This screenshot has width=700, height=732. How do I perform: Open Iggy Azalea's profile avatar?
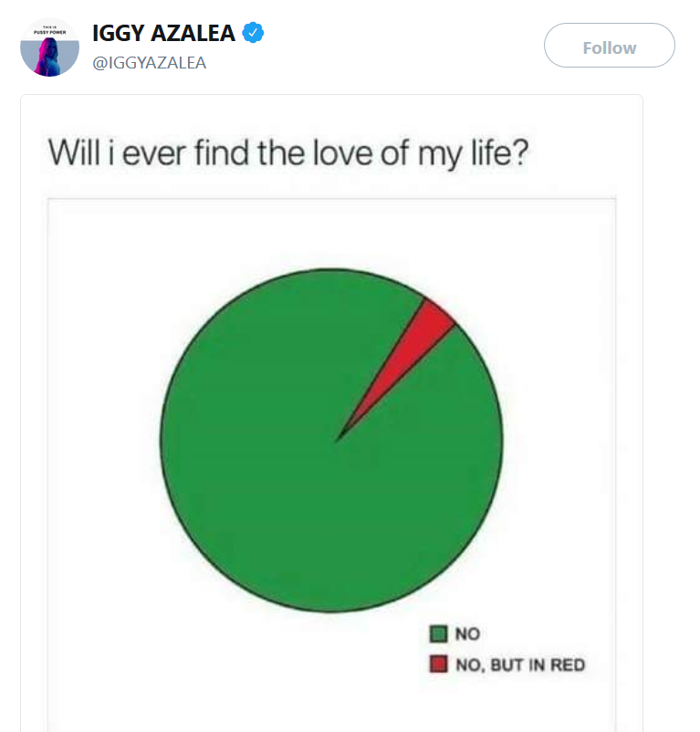[x=49, y=47]
